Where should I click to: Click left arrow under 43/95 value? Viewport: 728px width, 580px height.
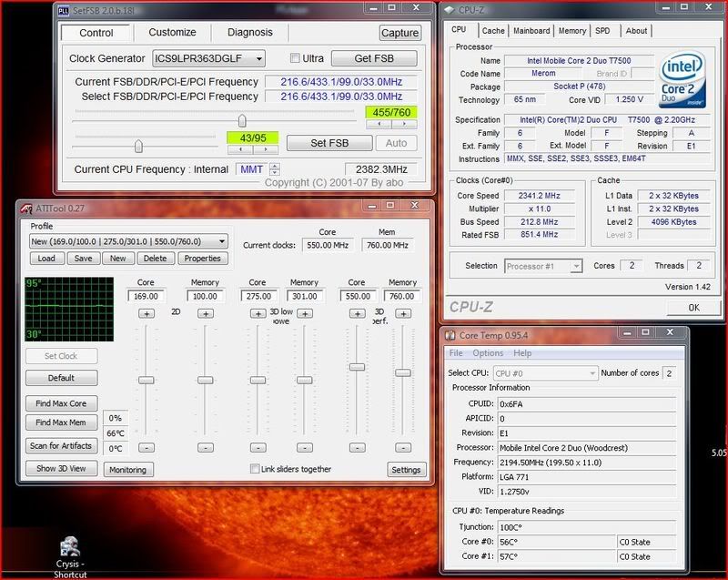click(x=240, y=149)
